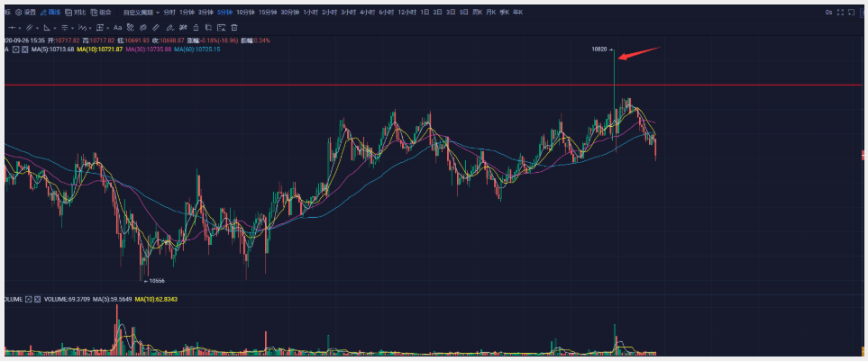The width and height of the screenshot is (868, 361).
Task: Click the copy drawings icon
Action: pos(208,28)
